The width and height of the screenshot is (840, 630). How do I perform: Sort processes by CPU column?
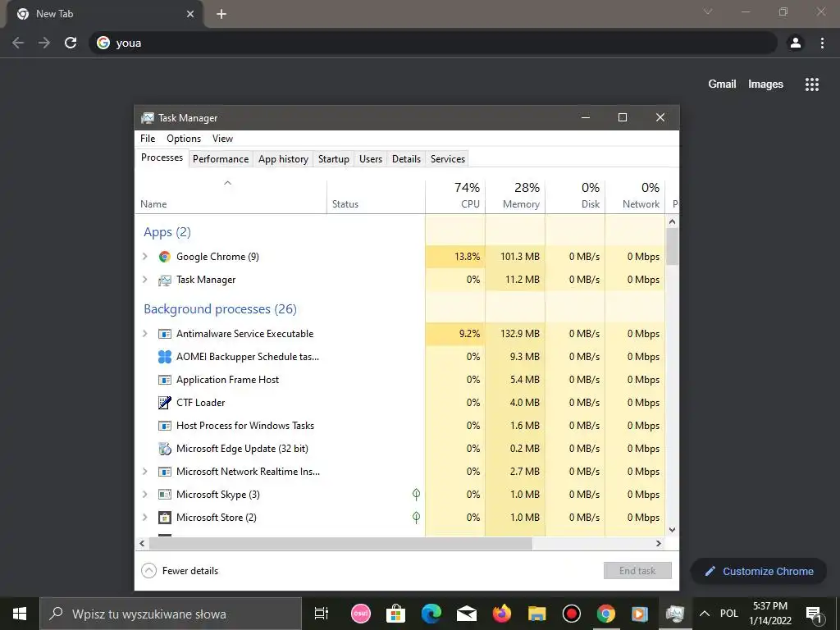(x=455, y=195)
